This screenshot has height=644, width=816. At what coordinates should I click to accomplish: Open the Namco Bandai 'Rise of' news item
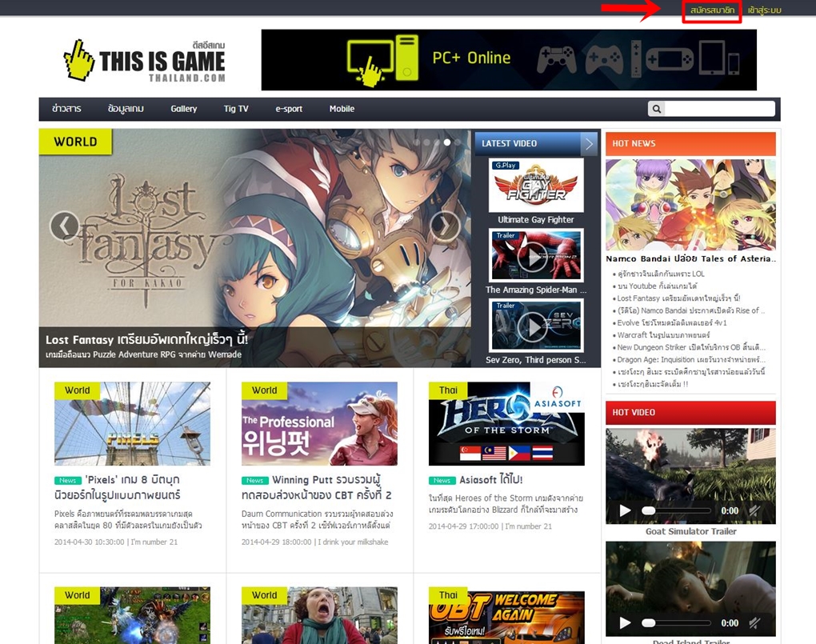[691, 311]
